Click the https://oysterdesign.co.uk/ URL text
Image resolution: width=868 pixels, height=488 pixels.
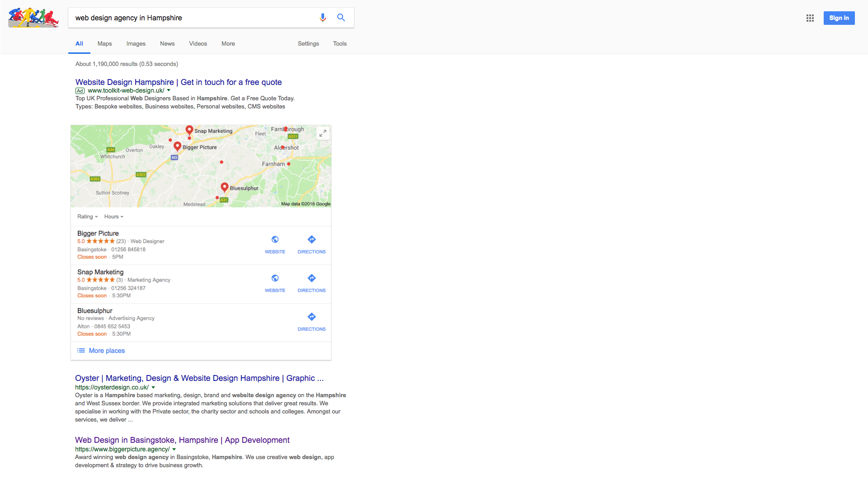click(112, 387)
